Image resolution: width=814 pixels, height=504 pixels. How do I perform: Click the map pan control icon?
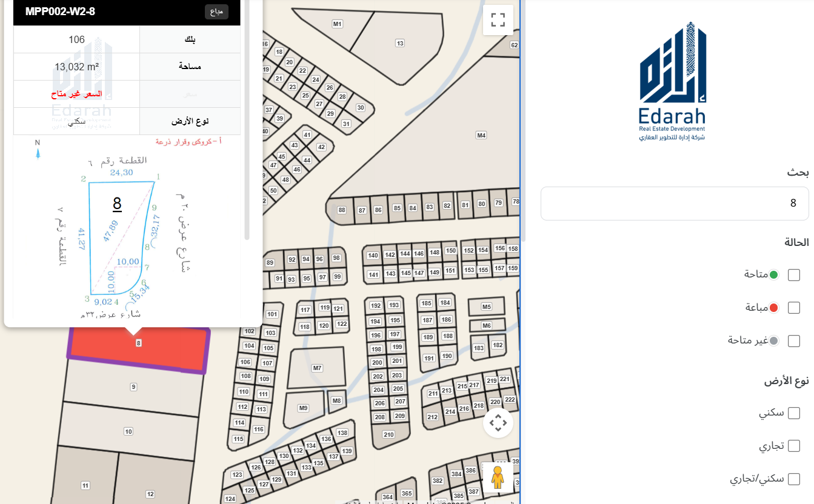[498, 422]
